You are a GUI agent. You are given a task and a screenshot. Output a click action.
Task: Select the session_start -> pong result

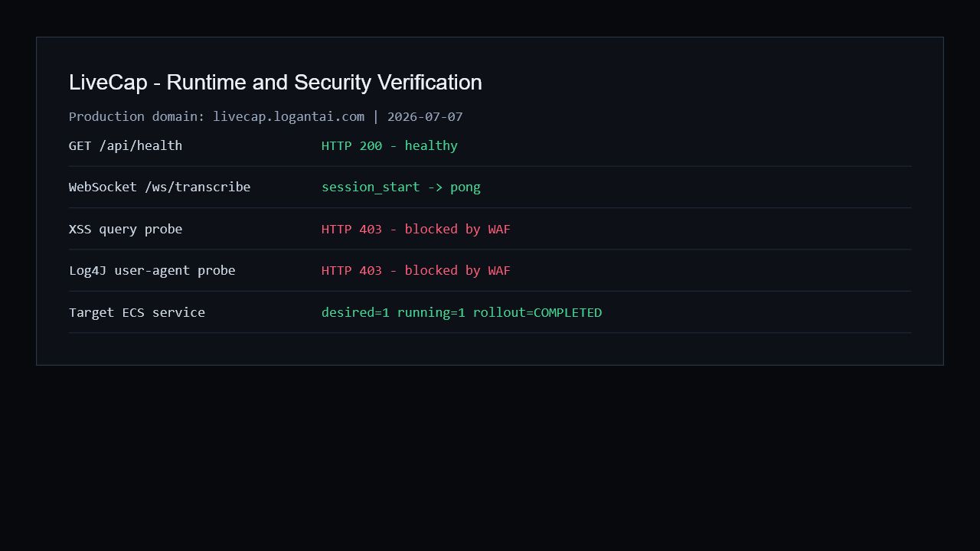click(x=401, y=187)
